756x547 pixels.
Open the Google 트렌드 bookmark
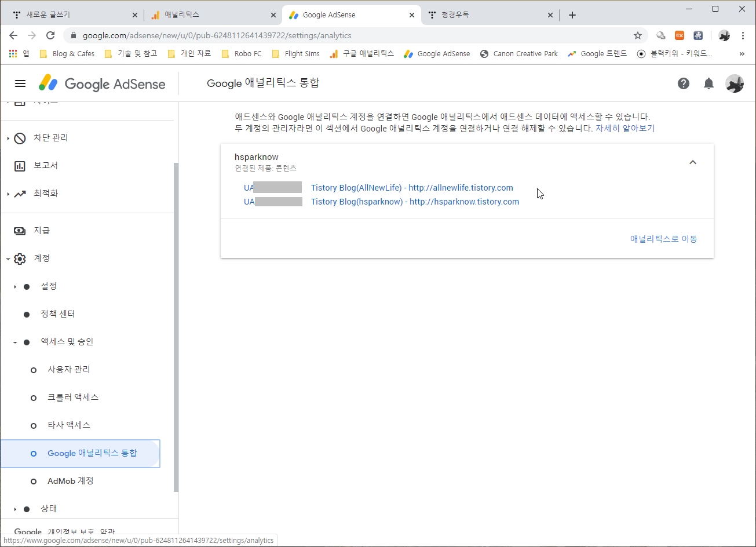coord(597,54)
